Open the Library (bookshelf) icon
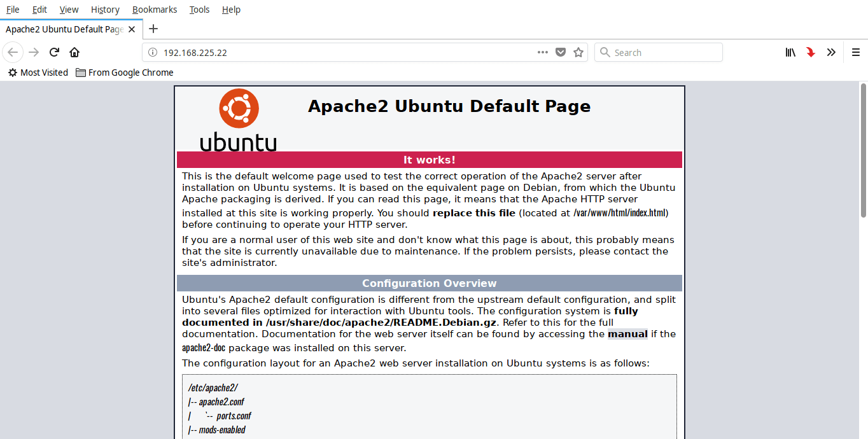Image resolution: width=868 pixels, height=439 pixels. (x=790, y=52)
